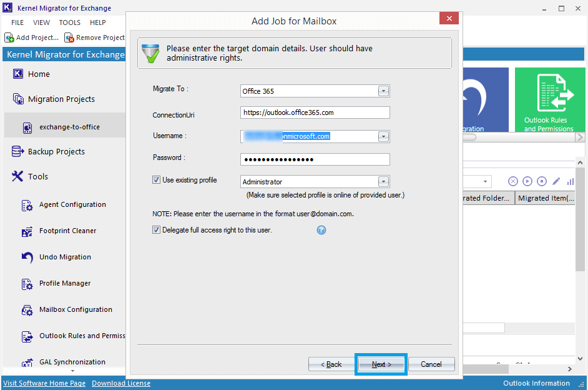Go Back in the Add Job wizard
This screenshot has height=390, width=588.
pyautogui.click(x=331, y=364)
